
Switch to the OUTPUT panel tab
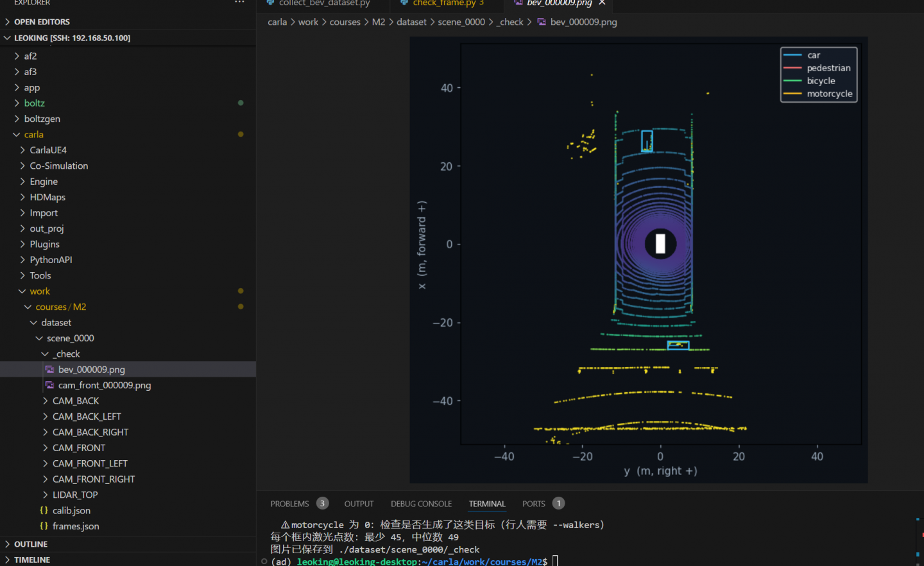point(359,504)
